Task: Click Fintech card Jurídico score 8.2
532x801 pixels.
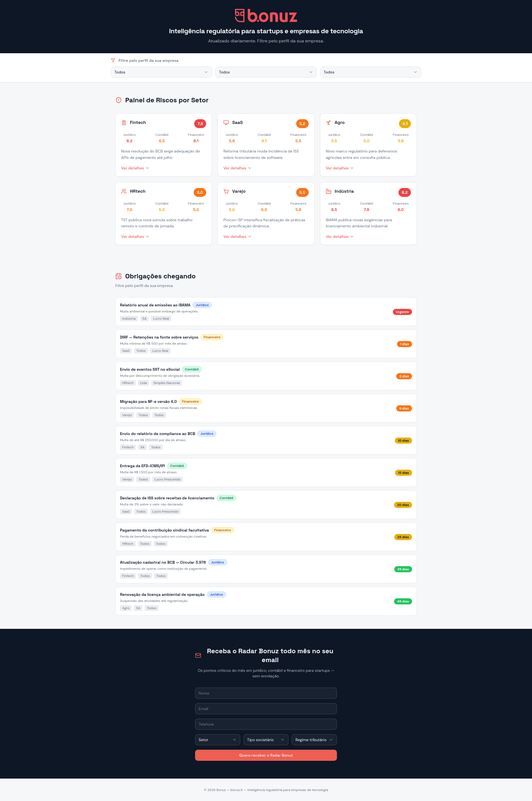Action: pyautogui.click(x=129, y=141)
